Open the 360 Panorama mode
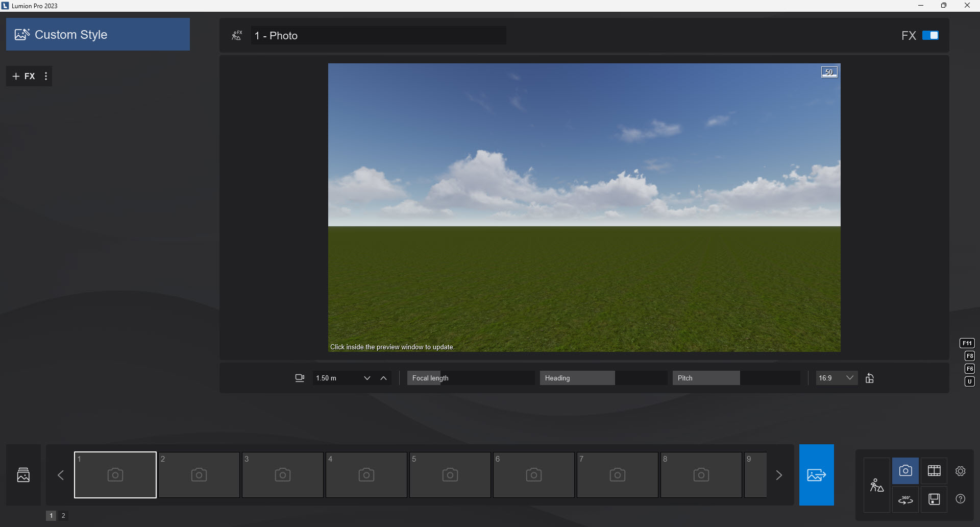 pos(904,499)
